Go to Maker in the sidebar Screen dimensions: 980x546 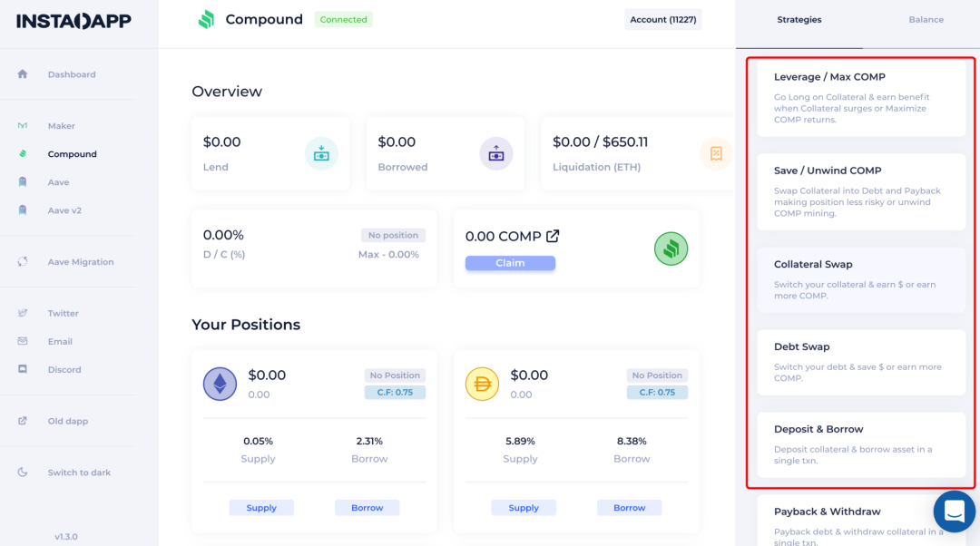pyautogui.click(x=61, y=126)
